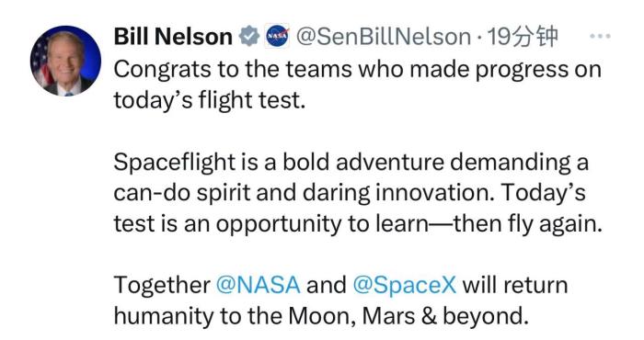Open the three-dot more options menu

600,36
